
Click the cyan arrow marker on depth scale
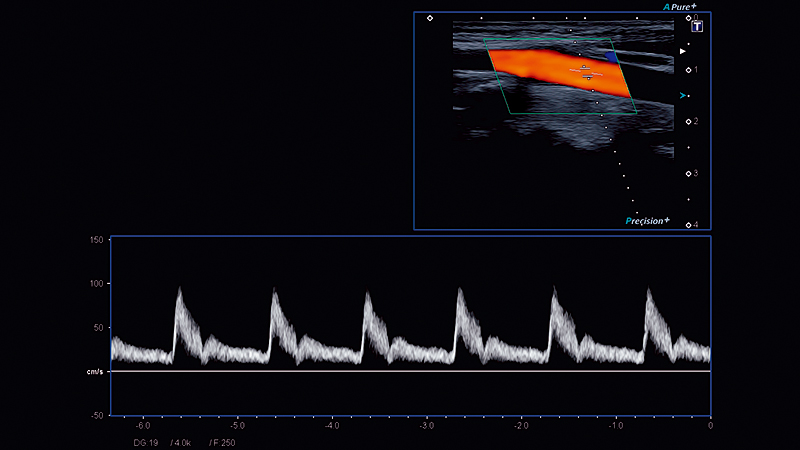click(684, 95)
